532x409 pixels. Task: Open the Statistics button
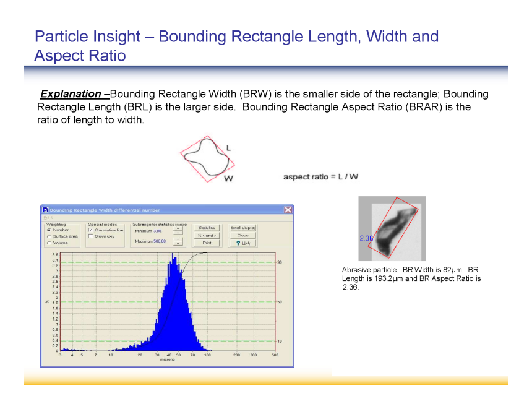point(207,228)
